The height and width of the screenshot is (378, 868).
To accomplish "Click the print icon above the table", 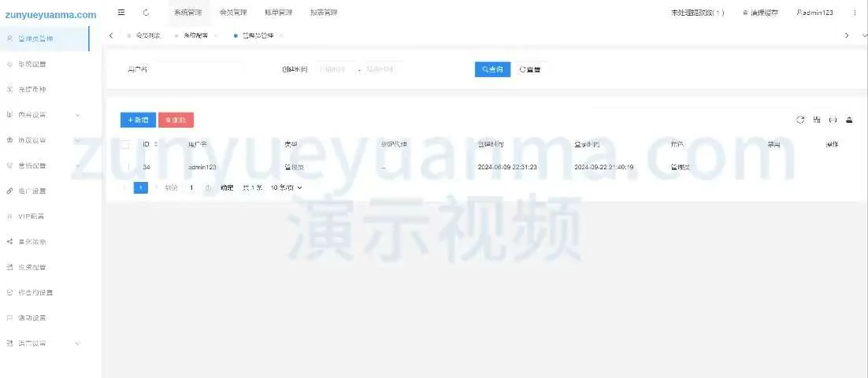I will (833, 120).
